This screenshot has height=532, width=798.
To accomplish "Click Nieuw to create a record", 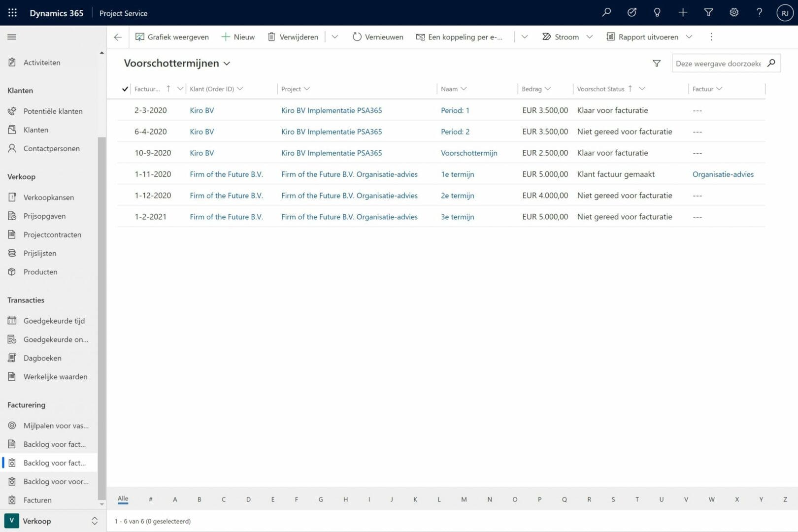I will coord(238,37).
